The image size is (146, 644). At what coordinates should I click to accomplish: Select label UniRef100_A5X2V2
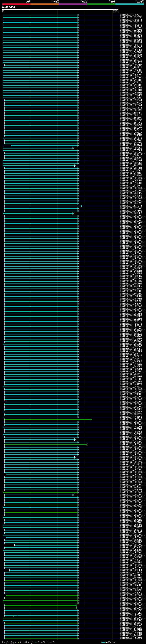(x=131, y=75)
